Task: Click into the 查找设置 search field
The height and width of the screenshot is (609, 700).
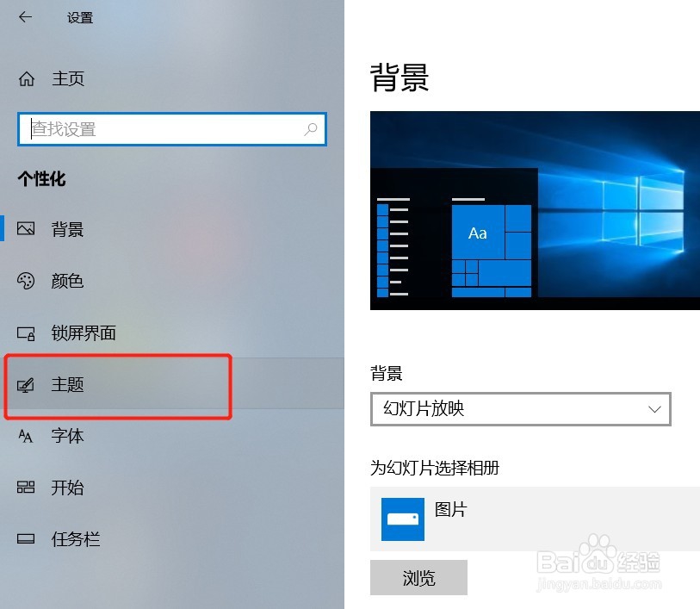Action: 172,129
